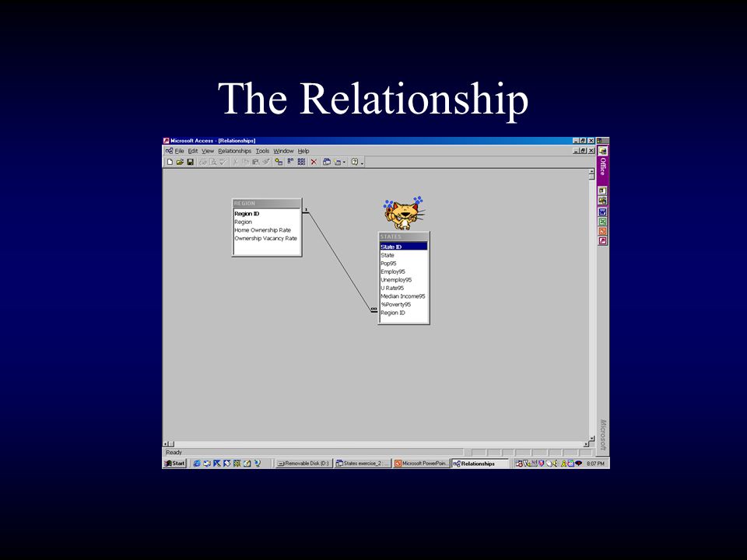Open the Window menu
747x560 pixels.
pos(283,151)
